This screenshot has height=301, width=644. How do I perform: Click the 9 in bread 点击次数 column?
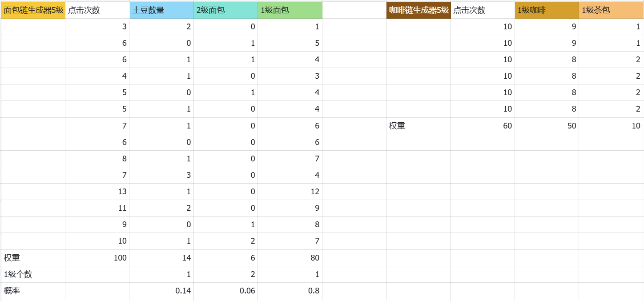pyautogui.click(x=97, y=225)
